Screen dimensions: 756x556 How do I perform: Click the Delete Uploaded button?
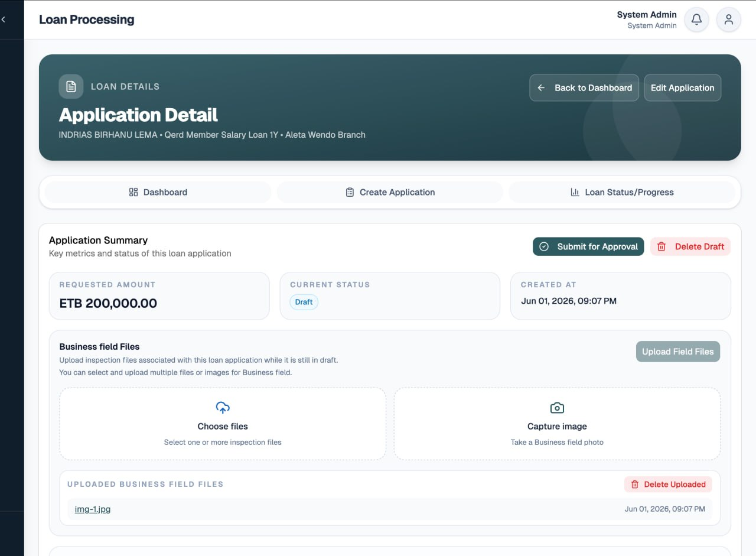(668, 485)
